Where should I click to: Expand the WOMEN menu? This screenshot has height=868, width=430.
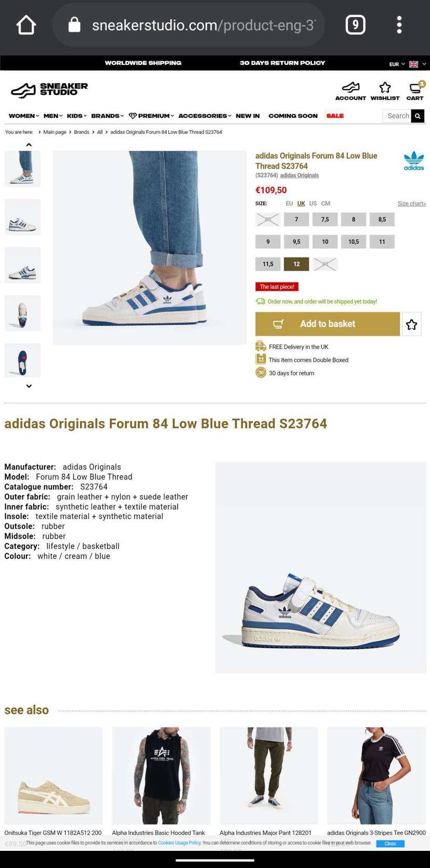pos(24,116)
